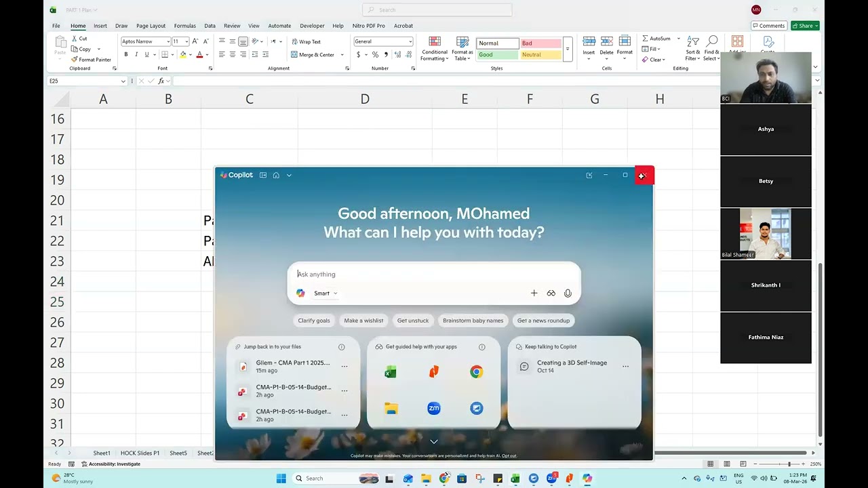Click the Clarify goals suggestion chip
The height and width of the screenshot is (488, 868).
(x=314, y=321)
